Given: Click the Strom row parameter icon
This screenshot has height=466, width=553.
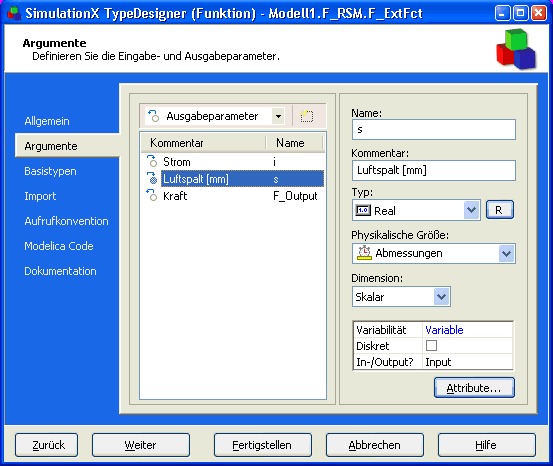Looking at the screenshot, I should [x=152, y=161].
